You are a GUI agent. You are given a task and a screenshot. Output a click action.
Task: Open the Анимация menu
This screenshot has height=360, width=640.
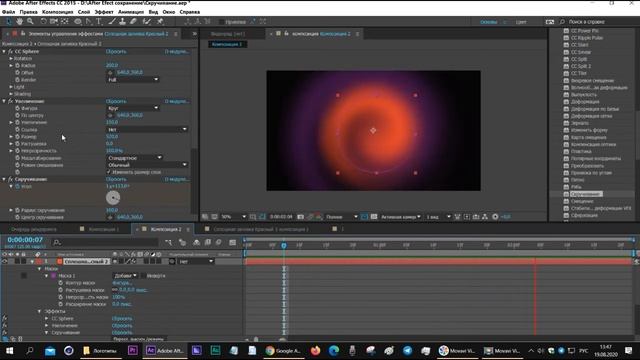131,12
